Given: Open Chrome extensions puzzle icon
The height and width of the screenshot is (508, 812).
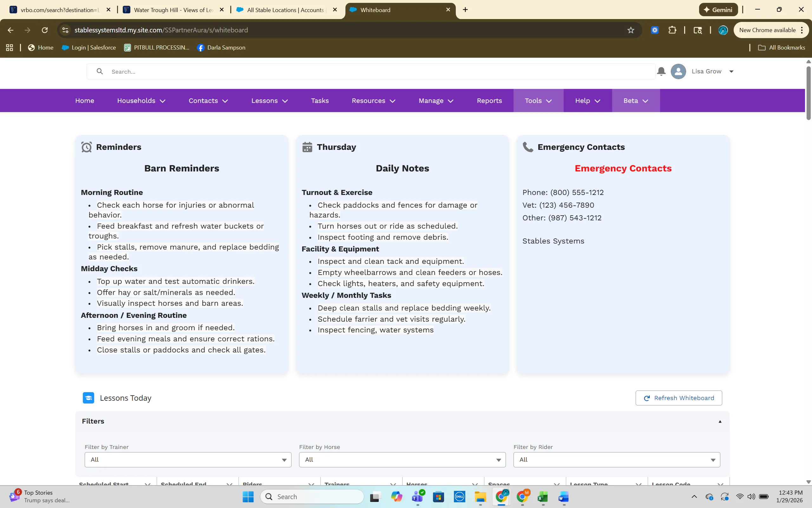Looking at the screenshot, I should click(x=672, y=30).
